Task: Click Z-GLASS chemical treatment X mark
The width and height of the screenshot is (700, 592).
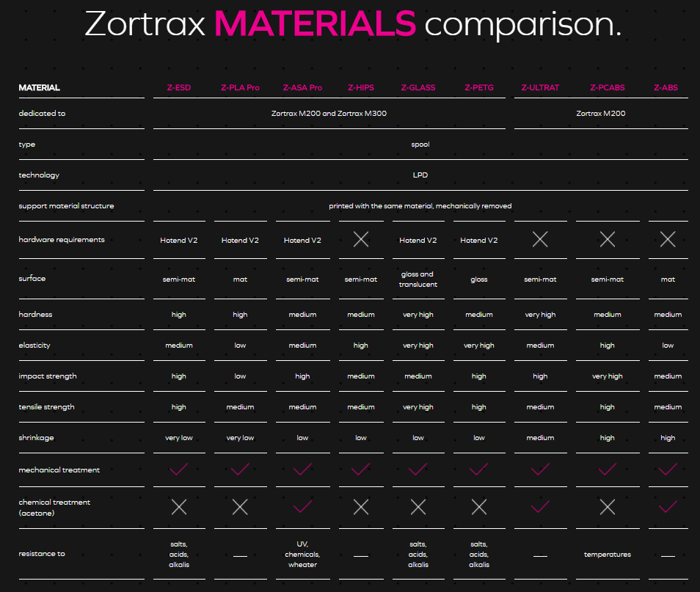Action: click(x=418, y=507)
